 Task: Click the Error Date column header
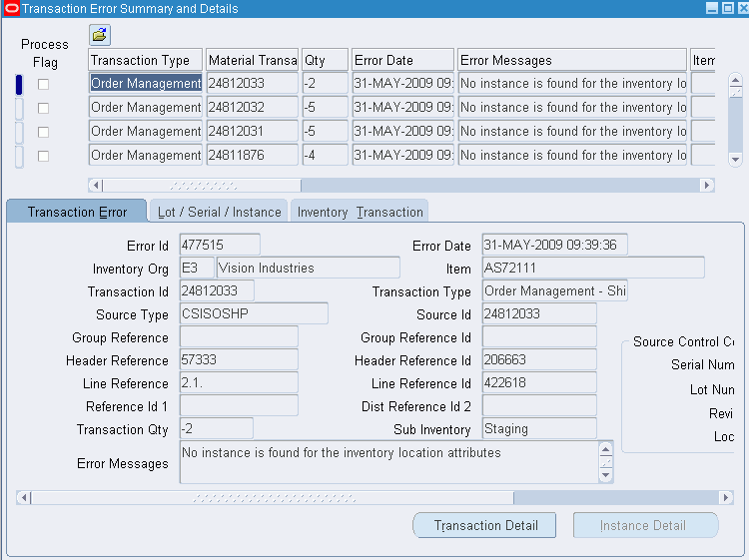point(402,60)
